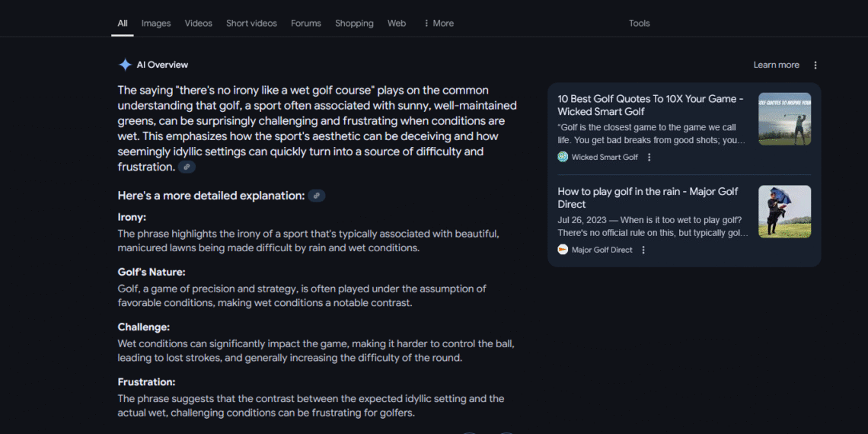Click the Learn more link
The width and height of the screenshot is (868, 434).
pyautogui.click(x=776, y=65)
